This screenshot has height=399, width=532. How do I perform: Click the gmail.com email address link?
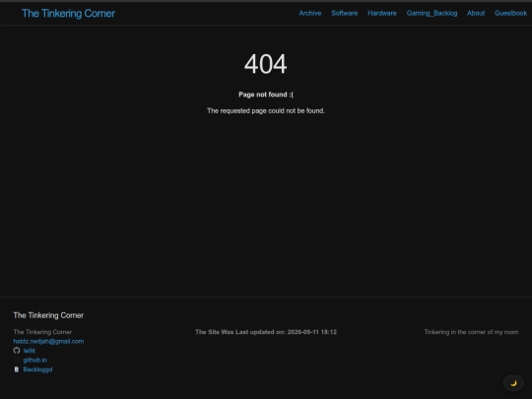pyautogui.click(x=48, y=341)
